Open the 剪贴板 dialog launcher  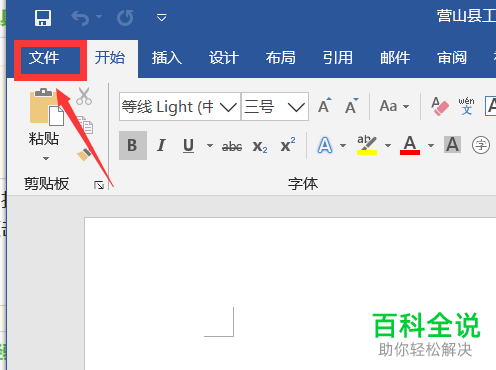coord(99,185)
